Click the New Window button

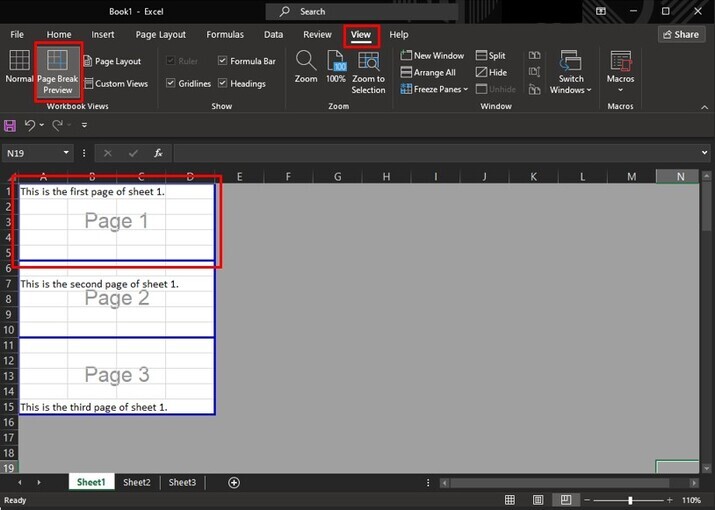(x=432, y=56)
